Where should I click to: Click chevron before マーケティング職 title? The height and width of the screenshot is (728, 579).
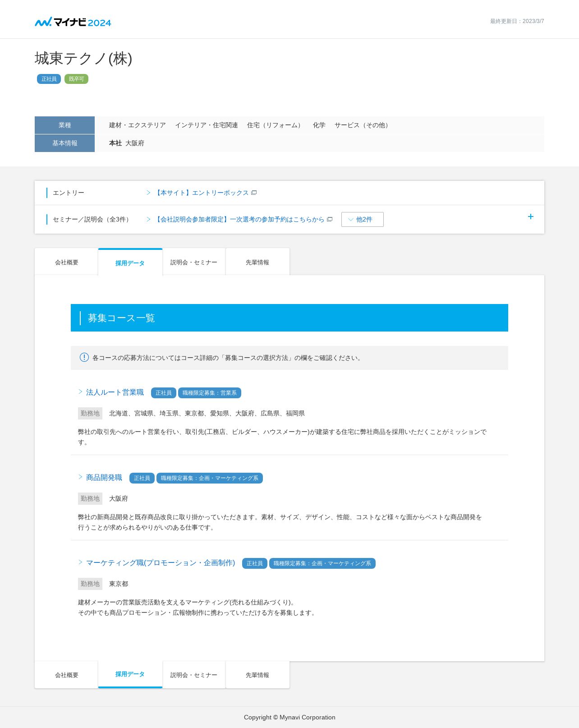tap(80, 562)
